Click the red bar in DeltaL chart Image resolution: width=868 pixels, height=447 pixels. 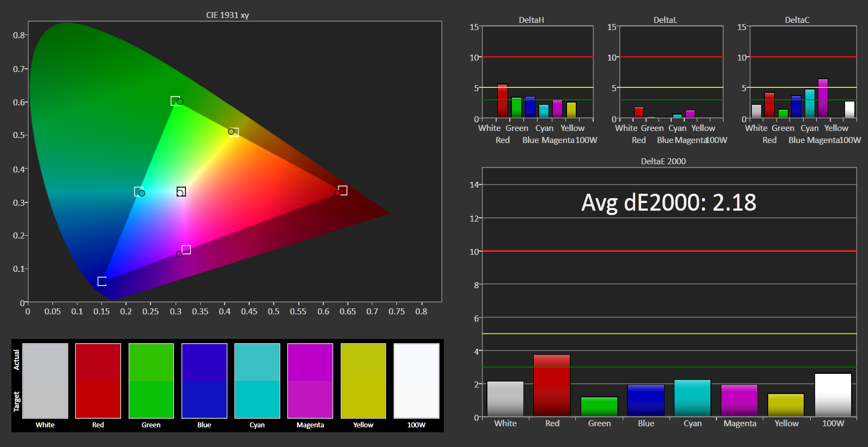tap(639, 112)
